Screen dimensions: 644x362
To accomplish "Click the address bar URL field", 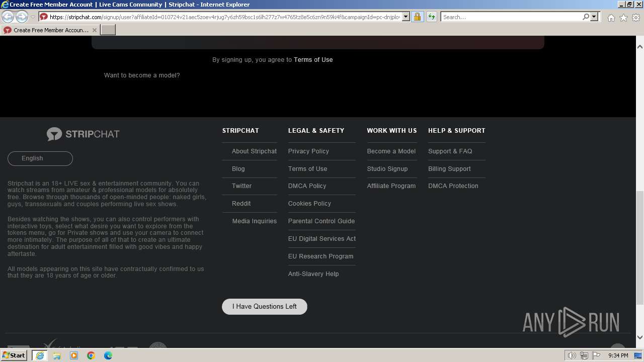I will [225, 17].
